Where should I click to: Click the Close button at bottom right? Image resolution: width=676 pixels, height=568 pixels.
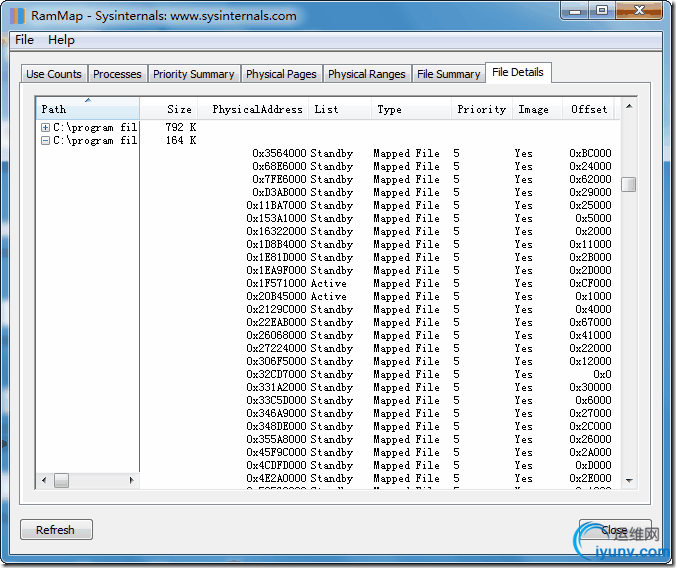[615, 530]
